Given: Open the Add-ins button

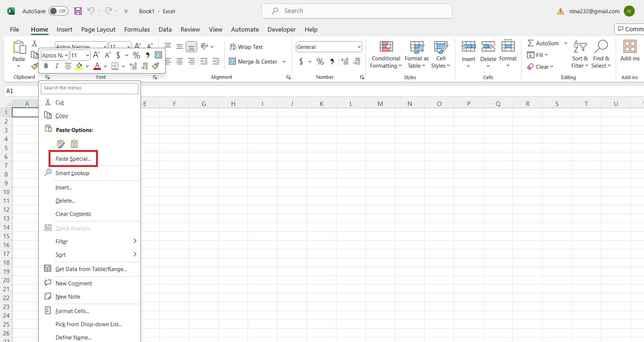Looking at the screenshot, I should 630,51.
